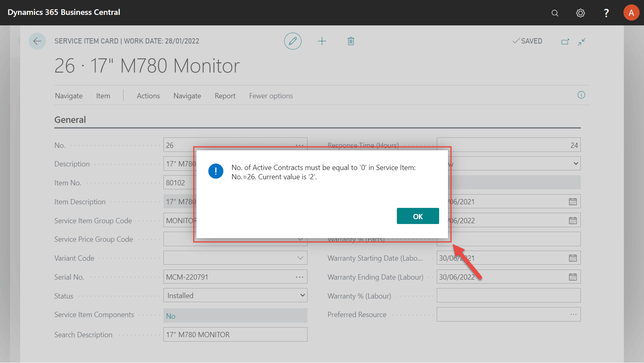This screenshot has width=644, height=363.
Task: Click the blue exclamation icon in the dialog
Action: pos(216,171)
